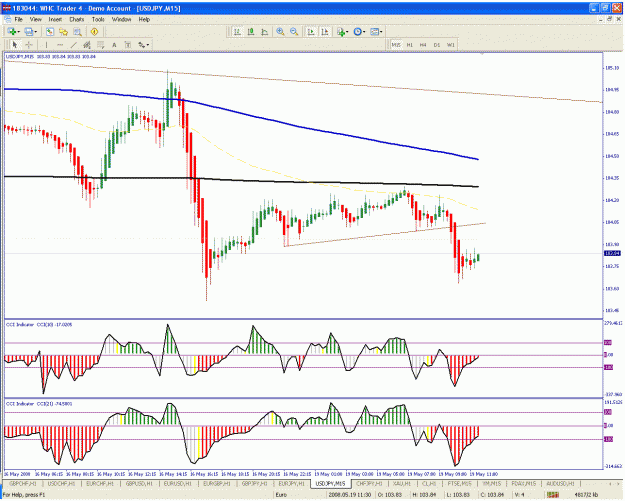Switch to the EURUSD,H1 chart tab

pos(178,483)
